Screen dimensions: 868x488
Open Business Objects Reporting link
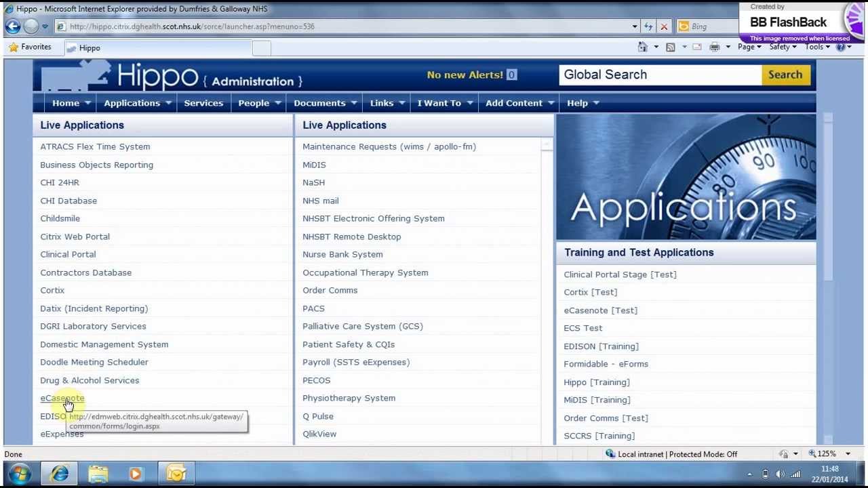pyautogui.click(x=96, y=165)
